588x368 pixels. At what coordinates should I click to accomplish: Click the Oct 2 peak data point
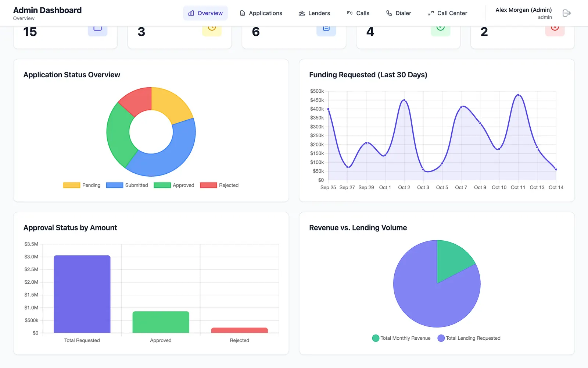tap(404, 100)
